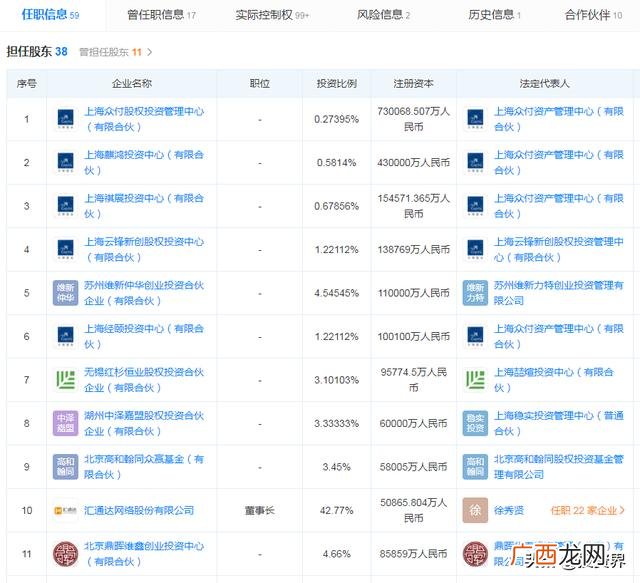Select 85859万人民币 capital cell
Viewport: 640px width, 583px height.
click(x=413, y=554)
